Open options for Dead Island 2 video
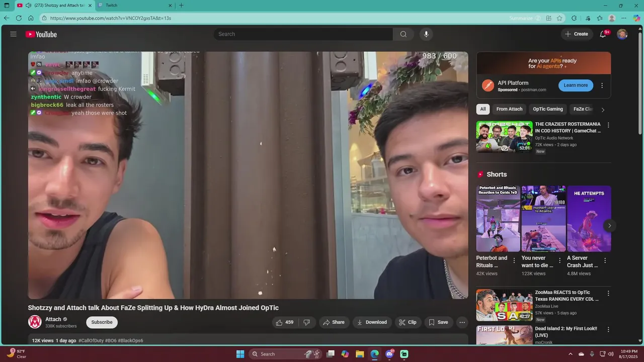The image size is (644, 362). point(608,329)
